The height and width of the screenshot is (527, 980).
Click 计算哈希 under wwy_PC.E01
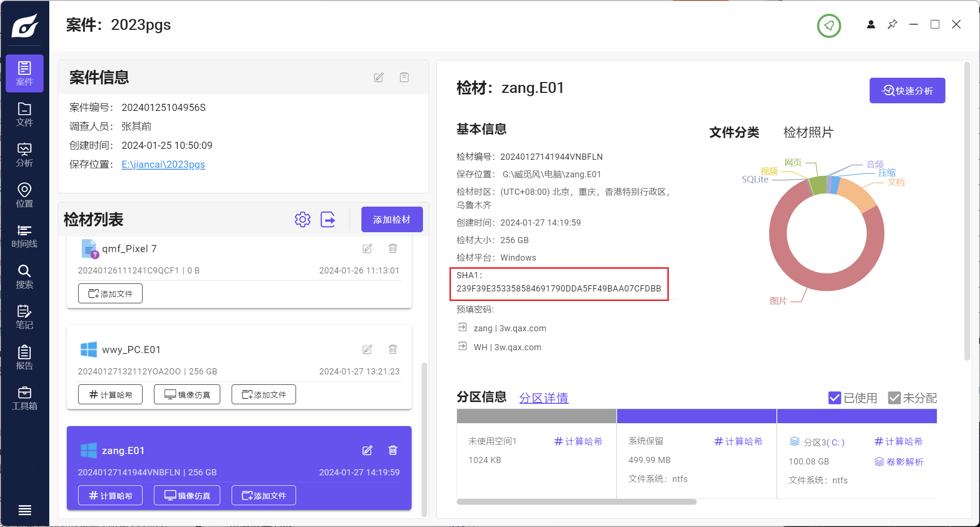pos(110,394)
